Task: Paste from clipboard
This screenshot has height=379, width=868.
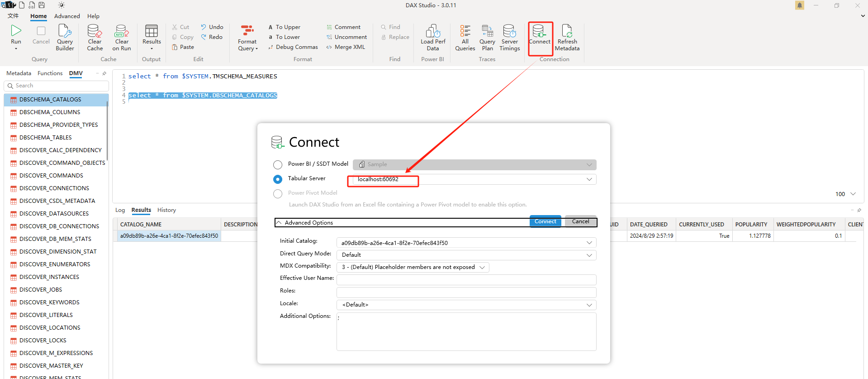Action: click(183, 47)
